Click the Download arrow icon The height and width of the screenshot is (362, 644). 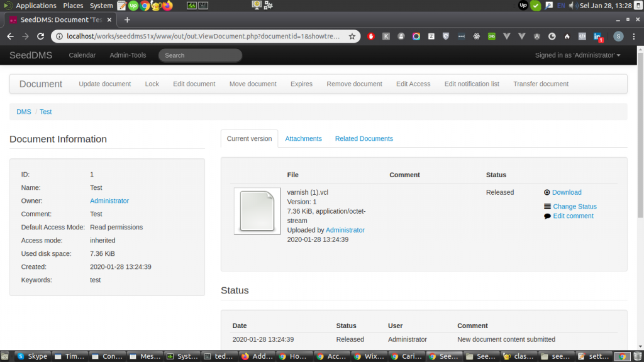point(547,192)
